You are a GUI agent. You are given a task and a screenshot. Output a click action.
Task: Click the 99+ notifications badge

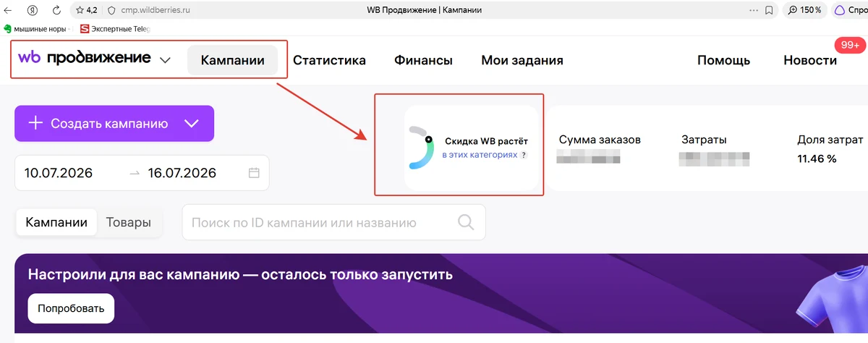click(x=849, y=45)
